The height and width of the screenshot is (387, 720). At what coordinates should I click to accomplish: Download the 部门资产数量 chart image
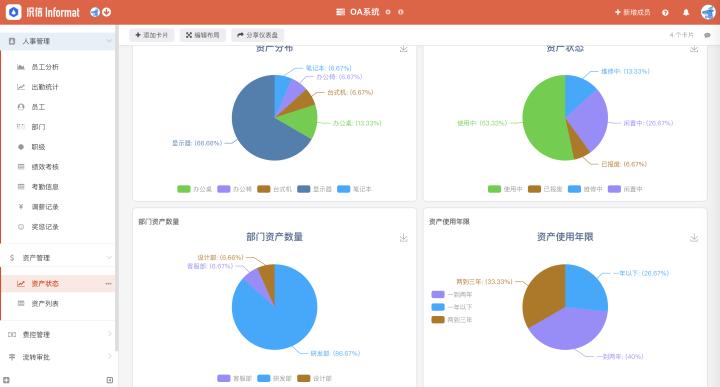[x=403, y=237]
